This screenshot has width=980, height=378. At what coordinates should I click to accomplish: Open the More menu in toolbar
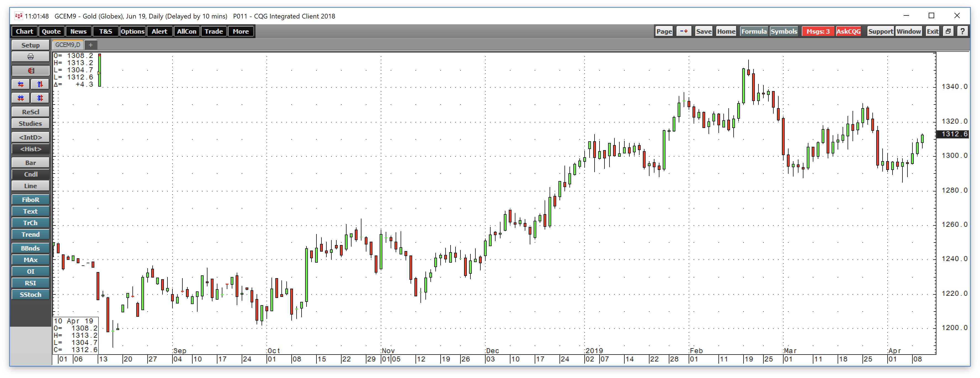pyautogui.click(x=240, y=31)
